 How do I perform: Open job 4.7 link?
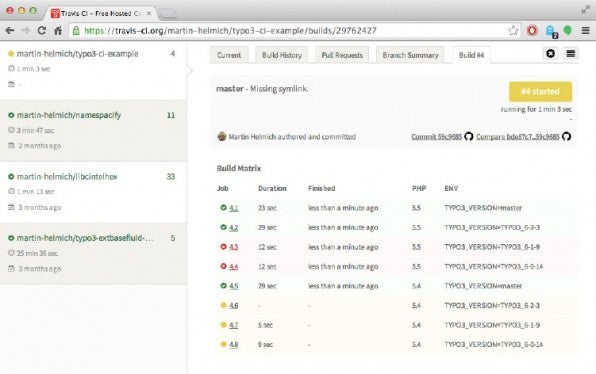pyautogui.click(x=234, y=325)
